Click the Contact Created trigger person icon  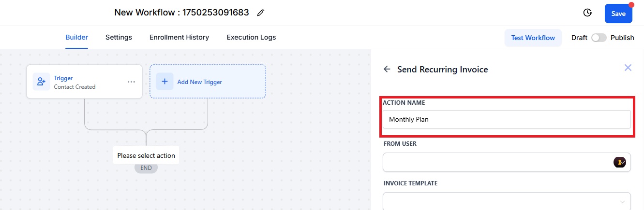click(41, 82)
